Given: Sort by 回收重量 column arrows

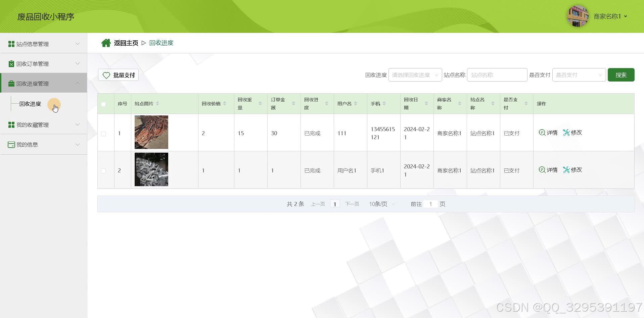Looking at the screenshot, I should [260, 104].
